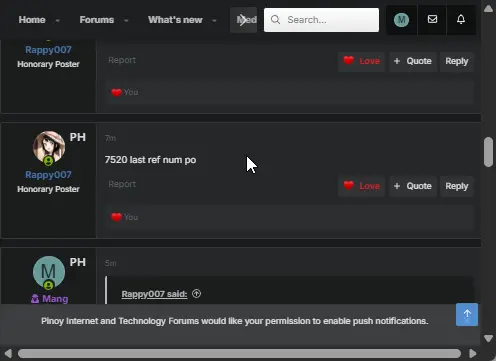496x361 pixels.
Task: Jump to quoted post via up-arrow icon
Action: pos(196,294)
